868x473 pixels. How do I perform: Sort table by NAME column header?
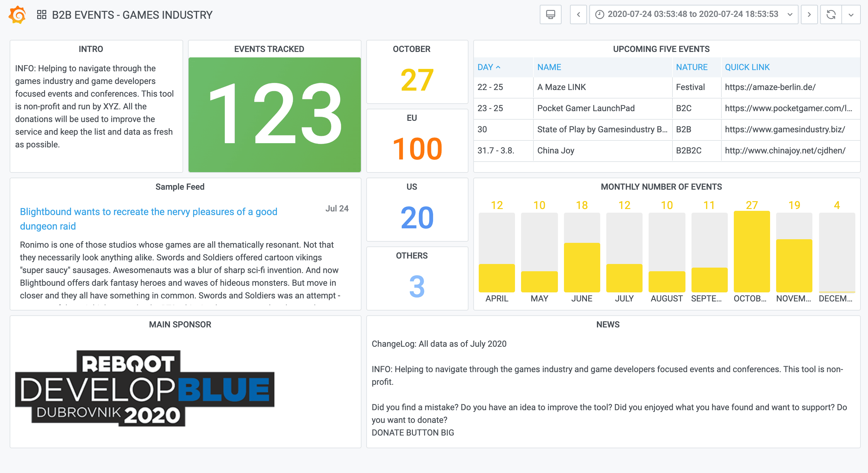coord(549,67)
